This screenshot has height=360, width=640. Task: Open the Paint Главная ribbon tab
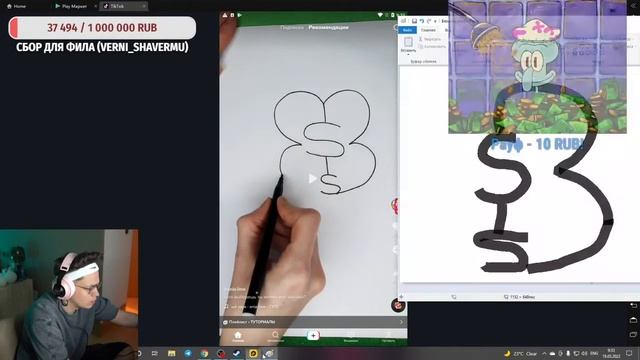pyautogui.click(x=428, y=30)
